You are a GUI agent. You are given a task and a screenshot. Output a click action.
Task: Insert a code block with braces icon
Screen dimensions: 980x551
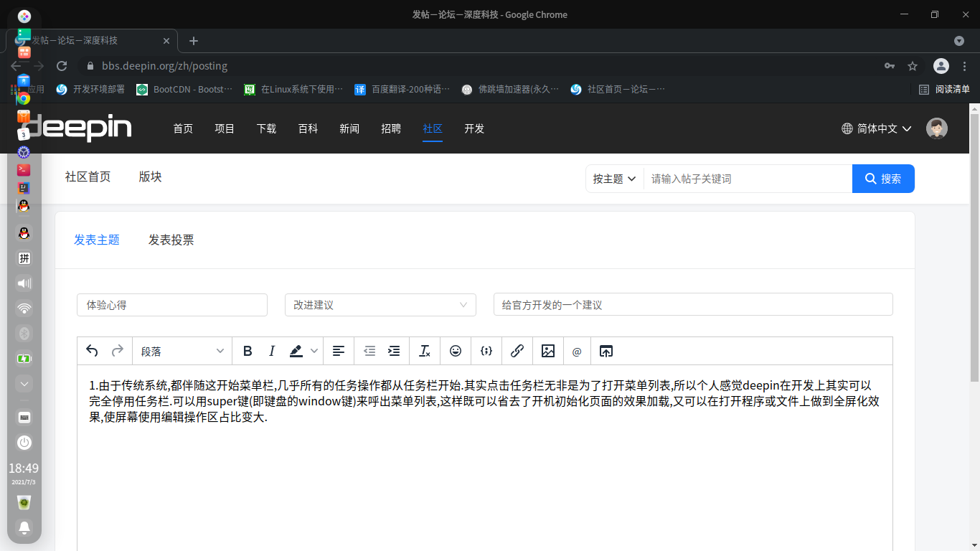pyautogui.click(x=486, y=351)
